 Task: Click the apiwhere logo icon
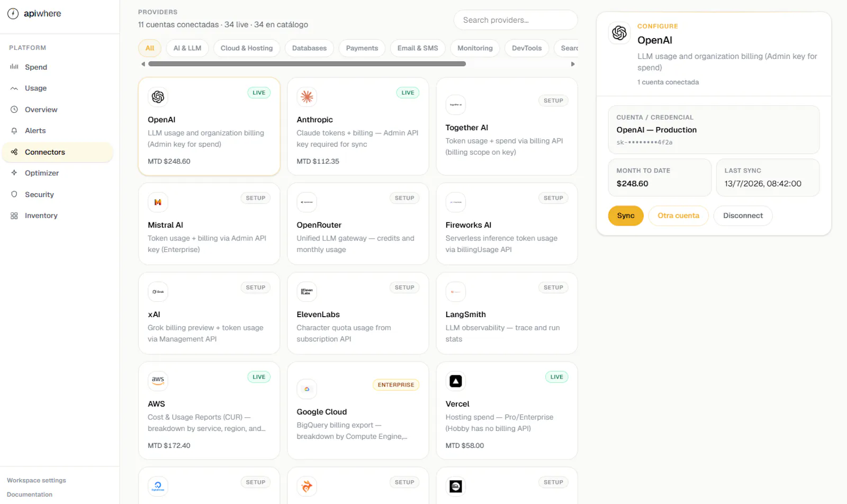13,14
